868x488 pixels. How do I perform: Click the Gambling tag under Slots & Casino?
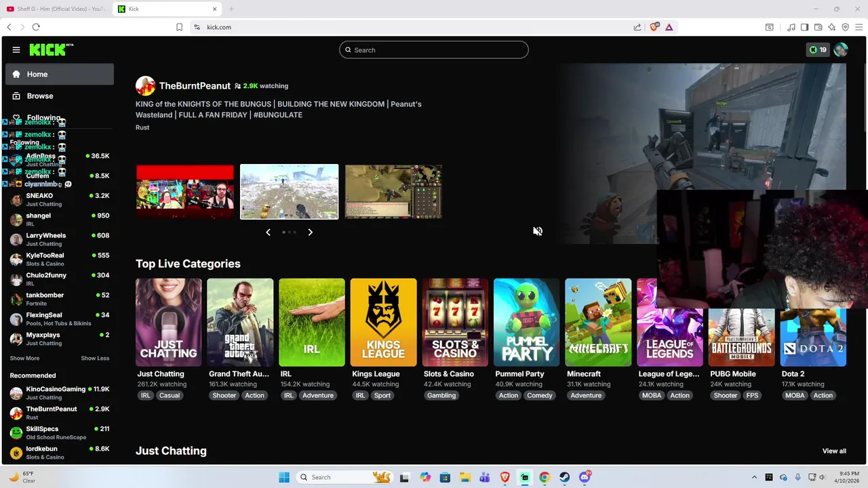click(441, 395)
